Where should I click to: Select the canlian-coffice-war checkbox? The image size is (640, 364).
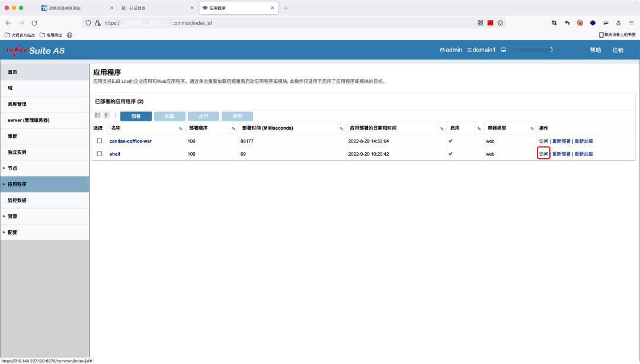(x=99, y=141)
